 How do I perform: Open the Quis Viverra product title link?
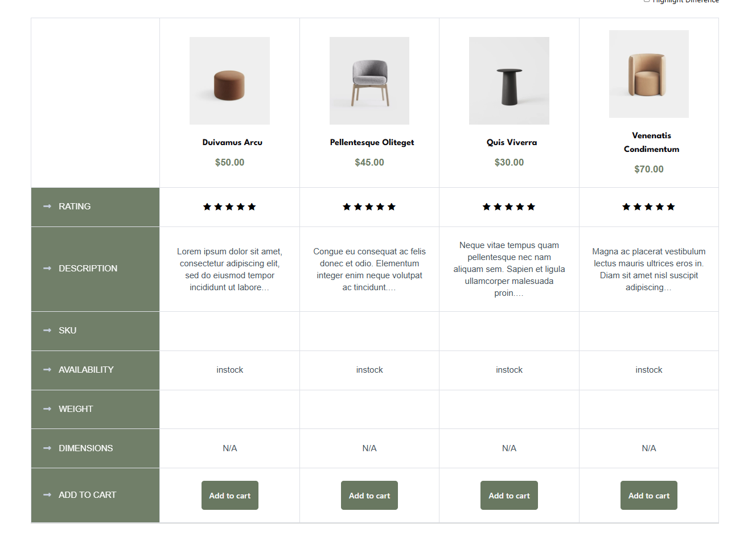[511, 142]
